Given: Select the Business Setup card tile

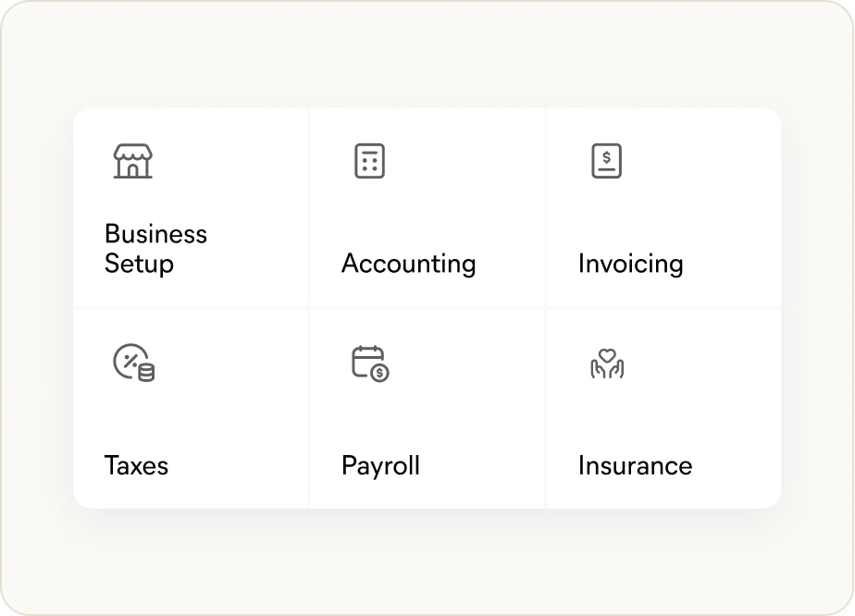Looking at the screenshot, I should [x=191, y=207].
